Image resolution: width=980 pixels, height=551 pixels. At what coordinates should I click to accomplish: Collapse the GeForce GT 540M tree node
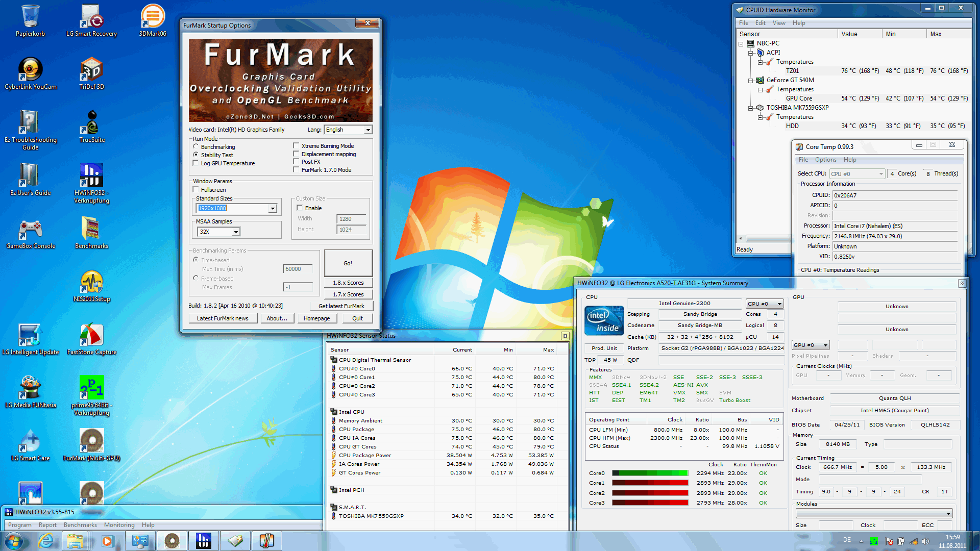click(x=751, y=80)
